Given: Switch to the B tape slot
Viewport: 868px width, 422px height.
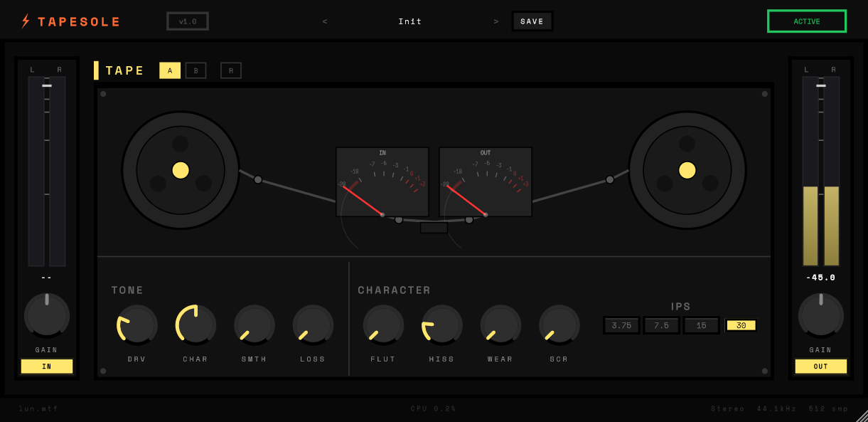Looking at the screenshot, I should pyautogui.click(x=196, y=70).
